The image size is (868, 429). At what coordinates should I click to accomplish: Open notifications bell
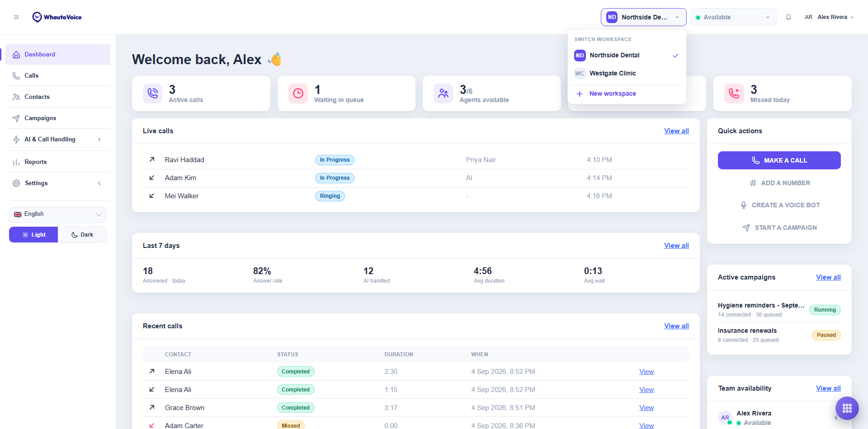(x=788, y=17)
